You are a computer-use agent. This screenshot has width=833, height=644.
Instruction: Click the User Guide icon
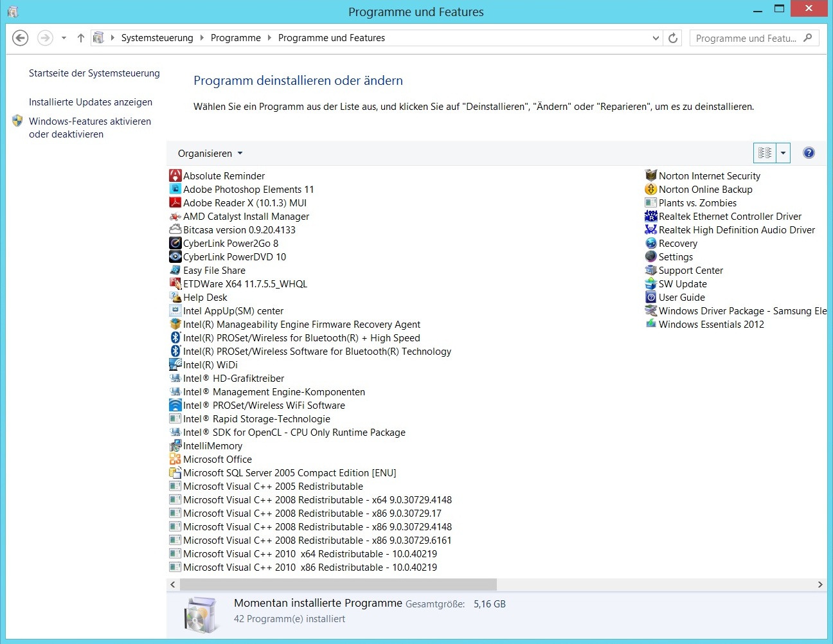(x=651, y=297)
